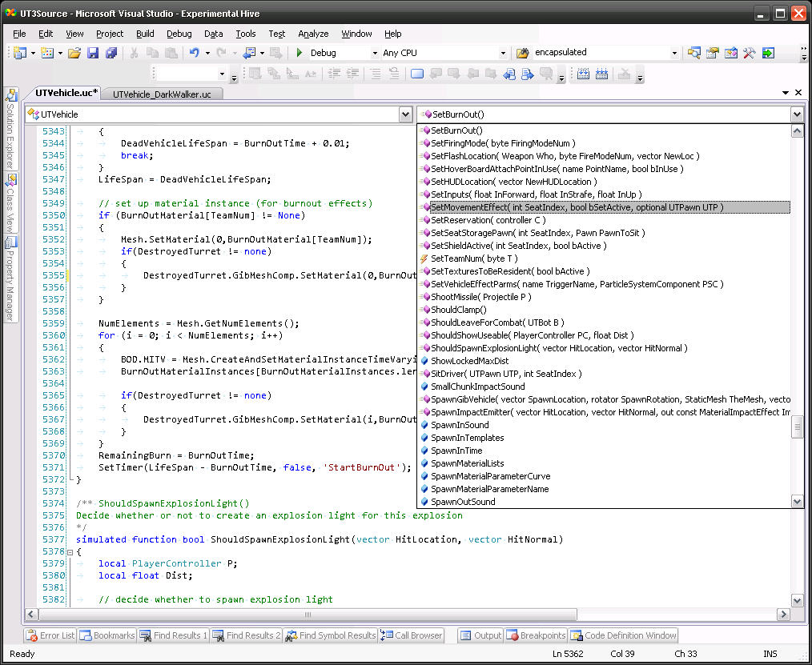The image size is (812, 665).
Task: Open the Code Definition Window tab
Action: click(624, 635)
